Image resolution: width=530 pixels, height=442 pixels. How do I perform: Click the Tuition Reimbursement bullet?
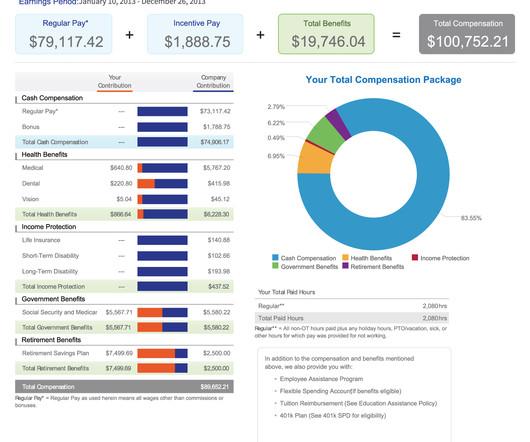click(x=358, y=403)
